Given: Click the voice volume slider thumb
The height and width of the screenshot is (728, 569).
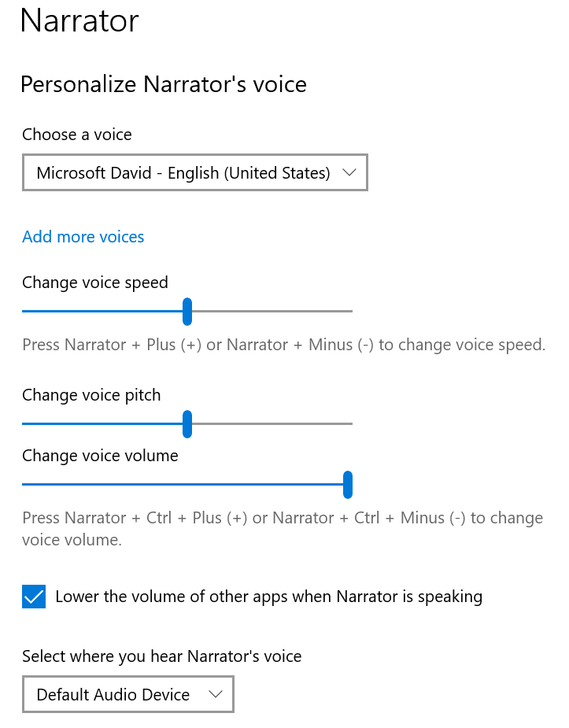Looking at the screenshot, I should 348,484.
